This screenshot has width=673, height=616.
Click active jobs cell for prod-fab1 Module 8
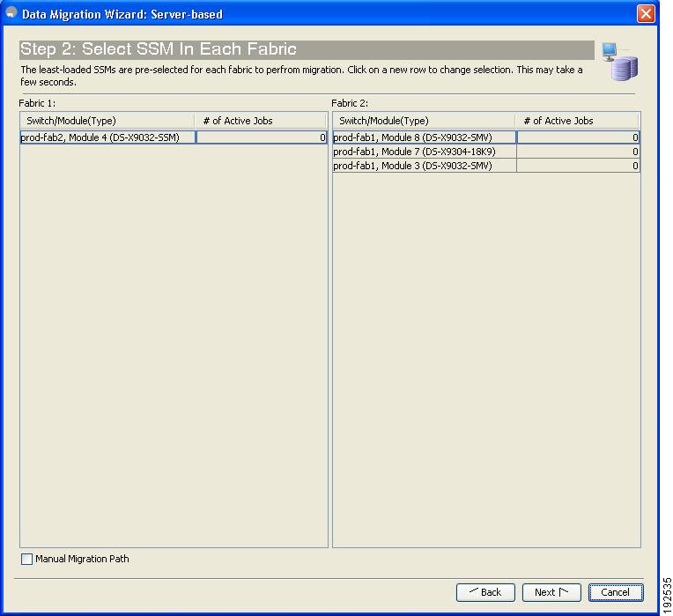(x=578, y=137)
